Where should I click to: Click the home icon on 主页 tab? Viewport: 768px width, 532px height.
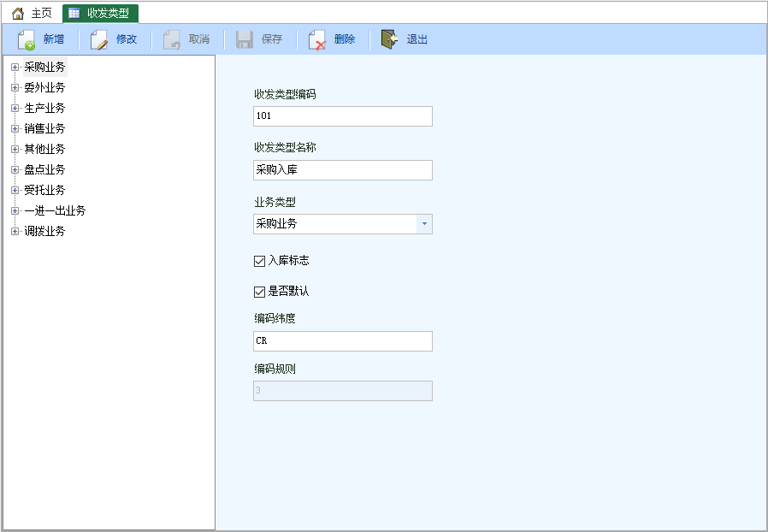coord(18,13)
